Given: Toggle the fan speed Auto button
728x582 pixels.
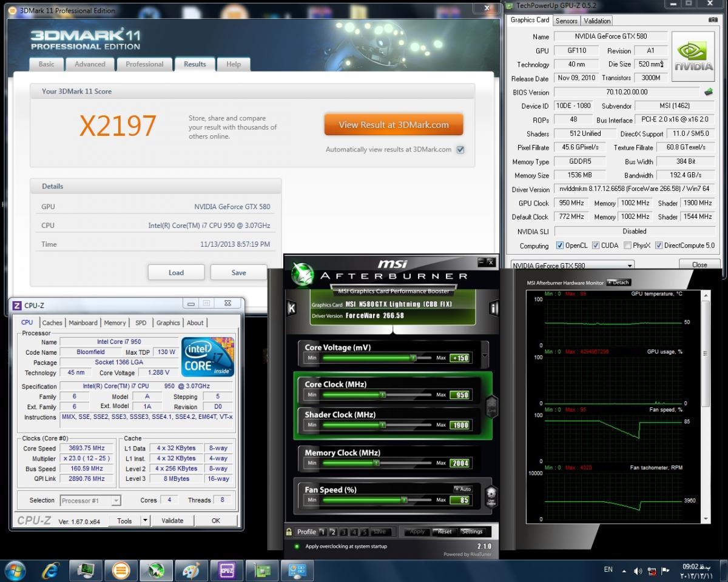Looking at the screenshot, I should point(463,489).
